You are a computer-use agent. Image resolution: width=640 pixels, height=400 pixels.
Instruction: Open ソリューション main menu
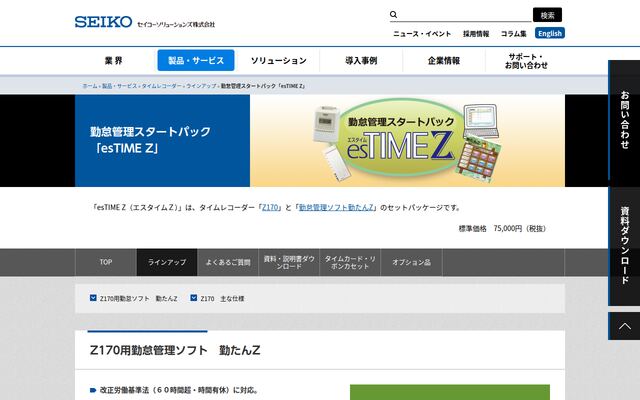coord(279,60)
